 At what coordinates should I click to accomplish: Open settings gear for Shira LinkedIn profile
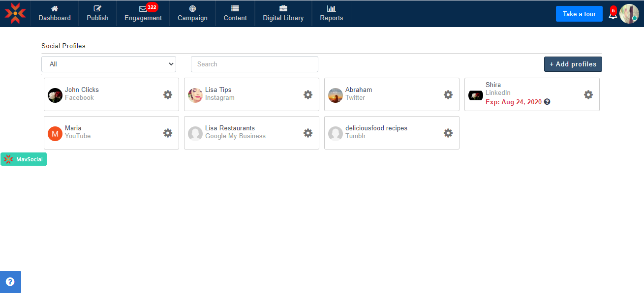[x=588, y=94]
